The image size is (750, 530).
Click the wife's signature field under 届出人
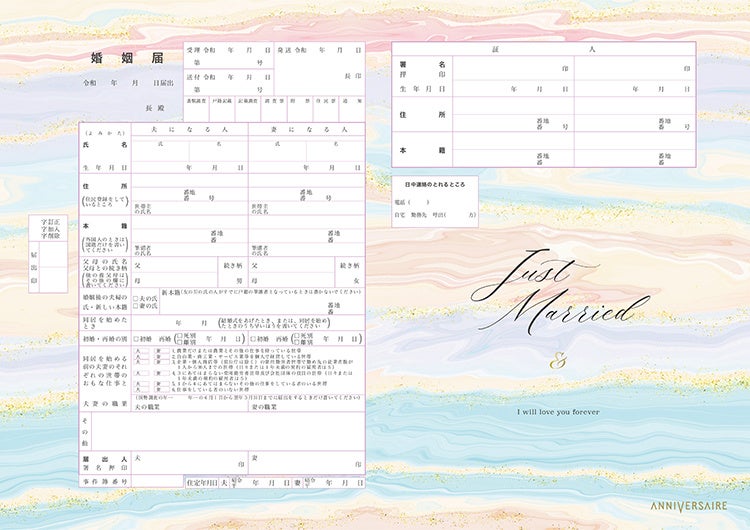point(306,463)
